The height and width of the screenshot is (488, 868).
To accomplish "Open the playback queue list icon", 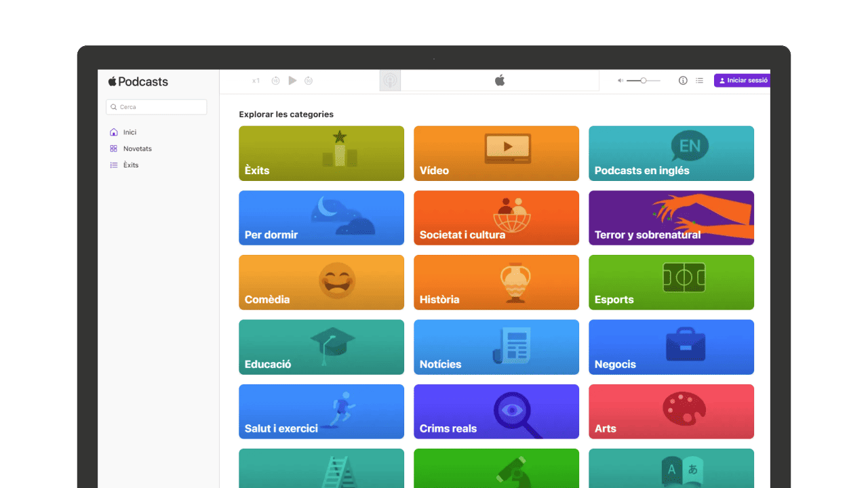I will coord(699,81).
